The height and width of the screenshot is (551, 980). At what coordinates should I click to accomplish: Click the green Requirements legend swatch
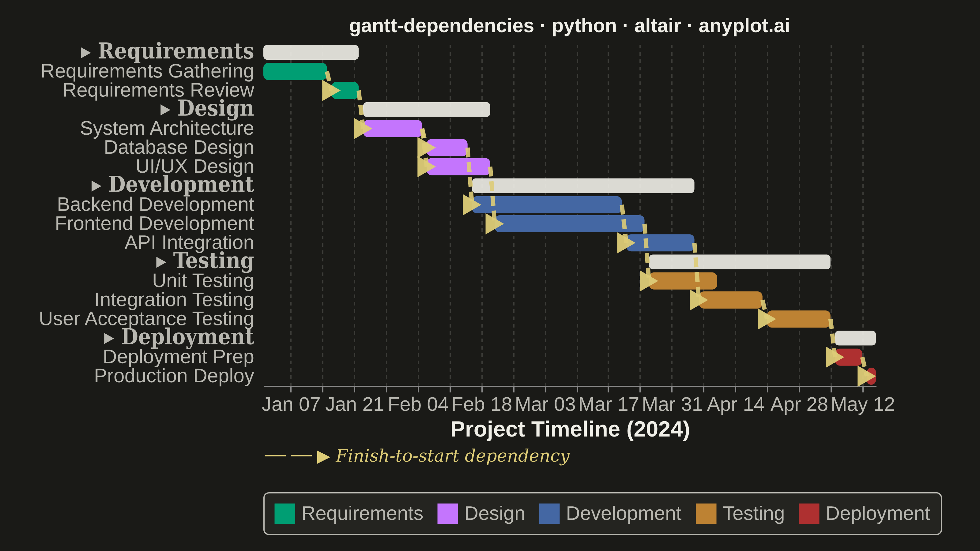coord(285,514)
